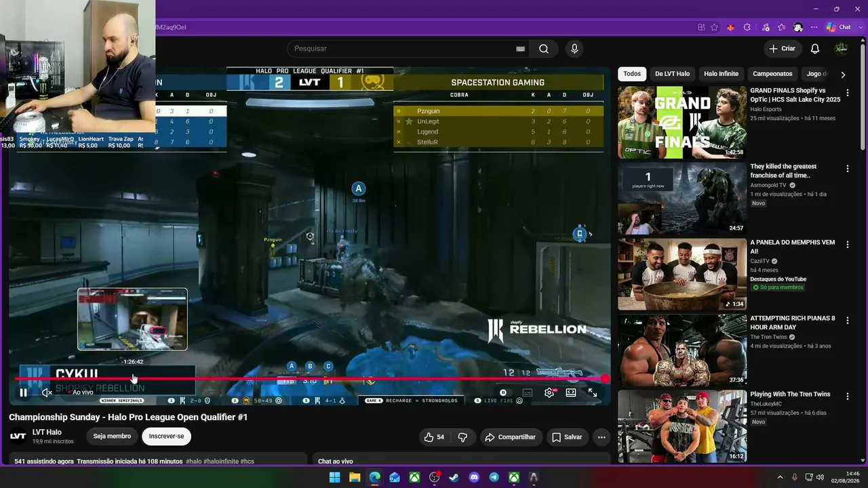
Task: Click the 'Compartilhar' share button
Action: [x=511, y=437]
